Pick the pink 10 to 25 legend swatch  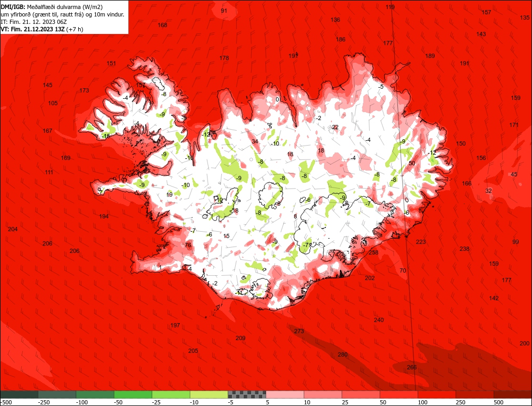323,394
